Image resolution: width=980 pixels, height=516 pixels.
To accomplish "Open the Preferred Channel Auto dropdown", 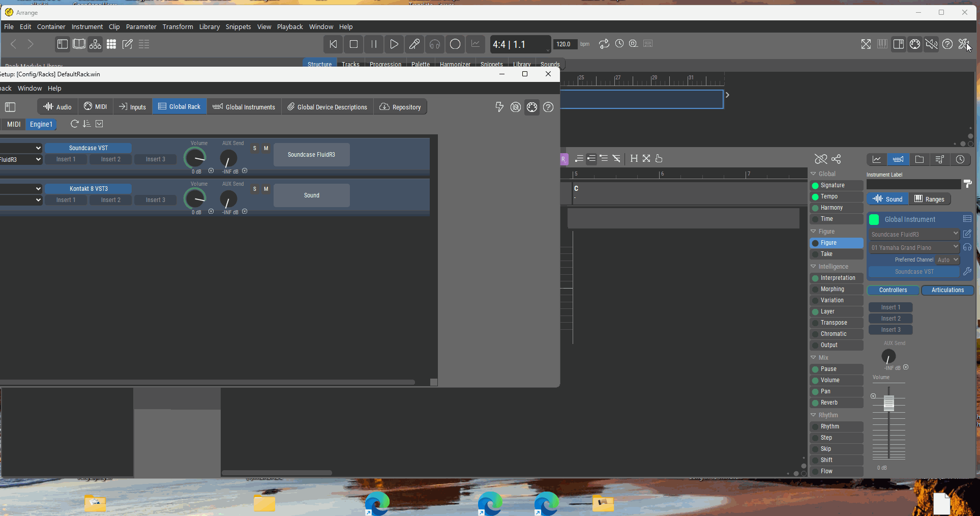I will point(948,260).
